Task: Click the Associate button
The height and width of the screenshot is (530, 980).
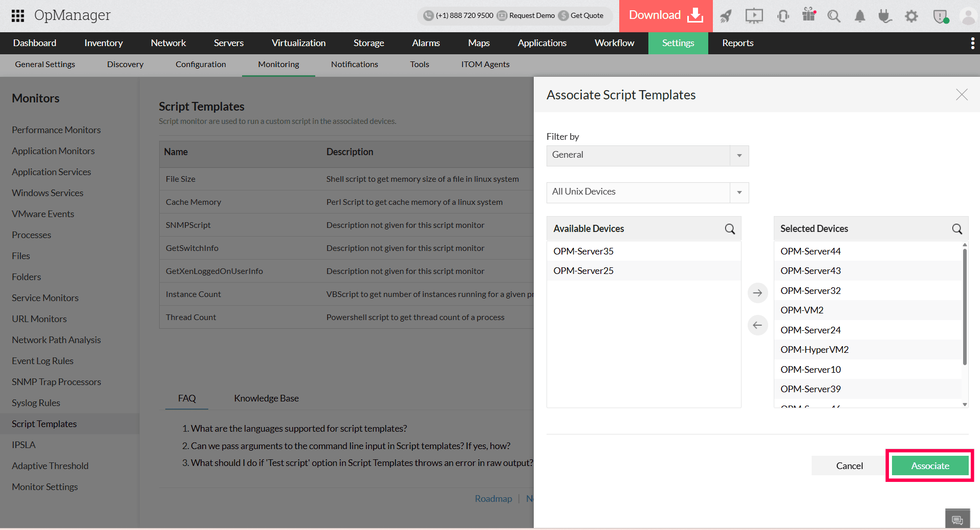Action: 929,465
